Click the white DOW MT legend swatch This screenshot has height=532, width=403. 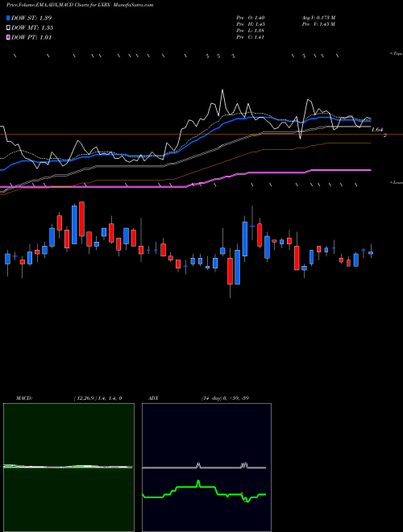[8, 28]
